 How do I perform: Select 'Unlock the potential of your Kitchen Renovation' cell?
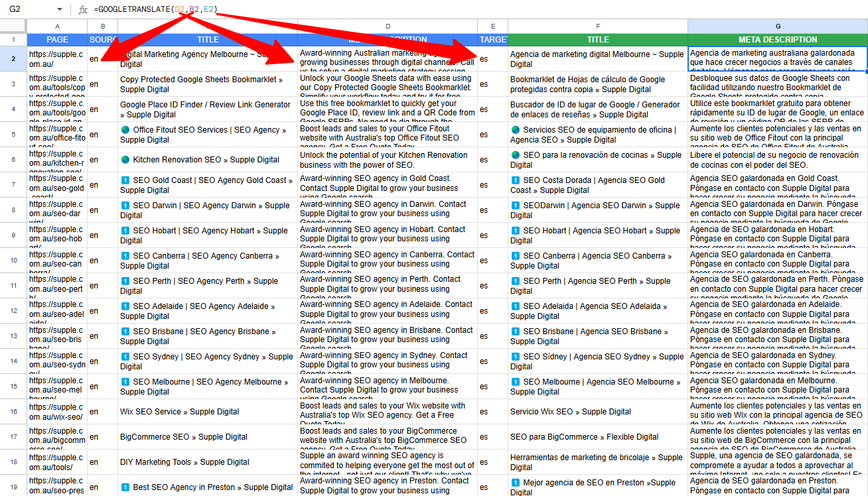click(388, 160)
